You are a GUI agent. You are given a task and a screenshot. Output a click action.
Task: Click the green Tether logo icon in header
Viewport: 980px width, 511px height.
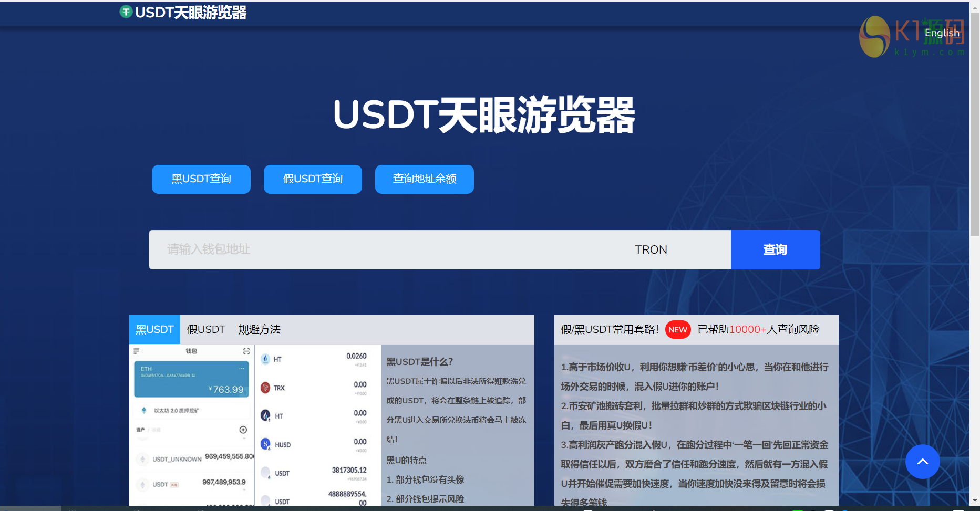coord(126,12)
